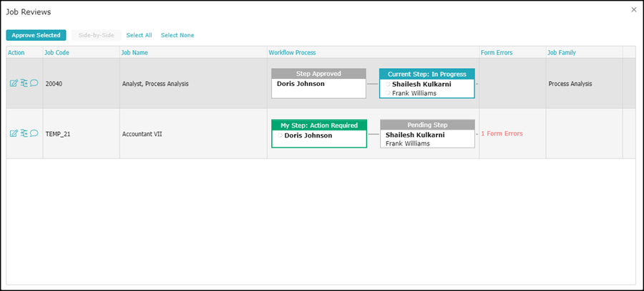Click the Approve Selected button
The width and height of the screenshot is (644, 291).
click(36, 35)
